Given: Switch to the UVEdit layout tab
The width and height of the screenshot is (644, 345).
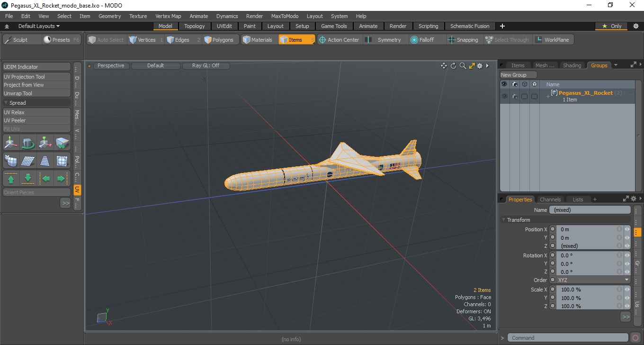Looking at the screenshot, I should click(x=224, y=26).
